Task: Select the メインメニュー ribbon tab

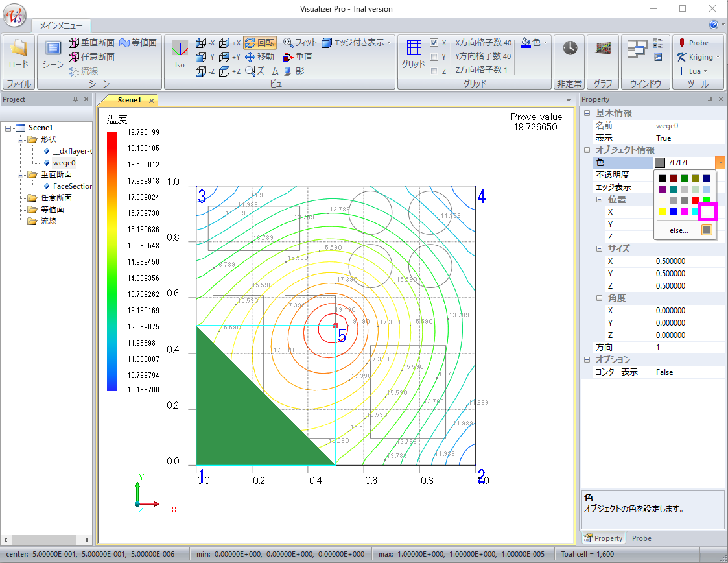Action: tap(61, 26)
